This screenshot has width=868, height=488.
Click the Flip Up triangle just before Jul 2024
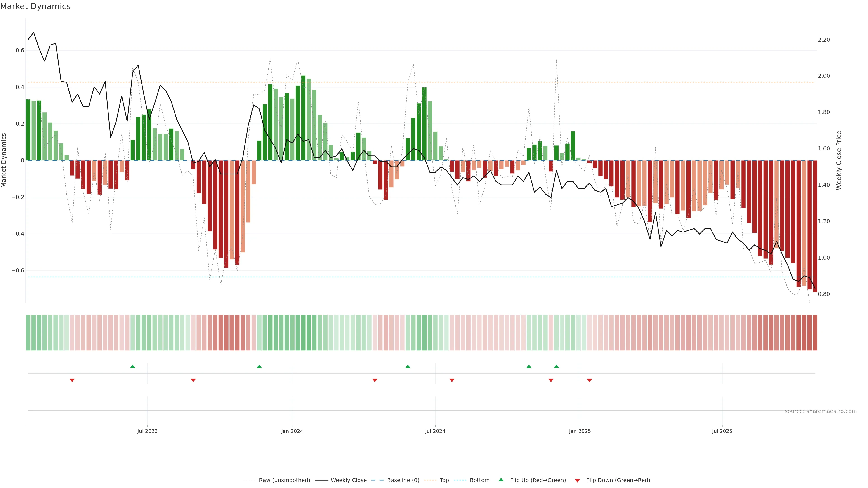coord(408,366)
